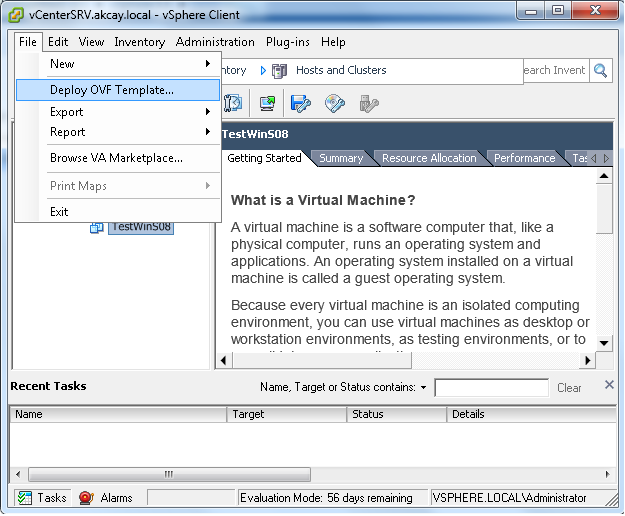Open the Edit menu
Screen dimensions: 625x516
pos(58,42)
